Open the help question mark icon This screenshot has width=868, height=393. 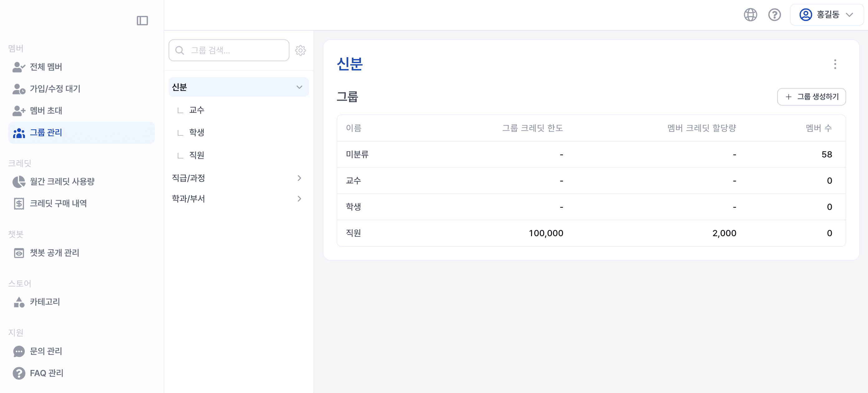tap(774, 14)
